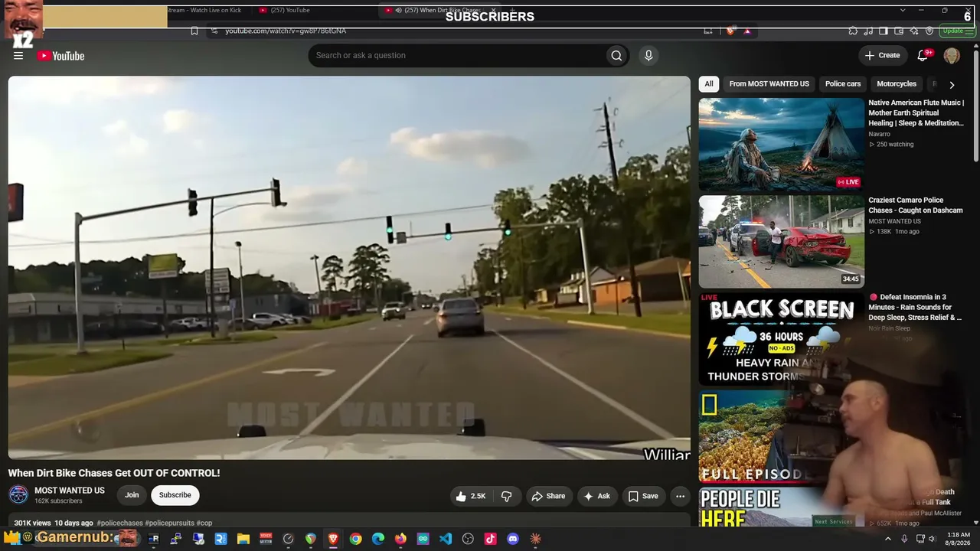The width and height of the screenshot is (980, 551).
Task: Open the Craziest Camaro Police Chases title
Action: pos(916,205)
